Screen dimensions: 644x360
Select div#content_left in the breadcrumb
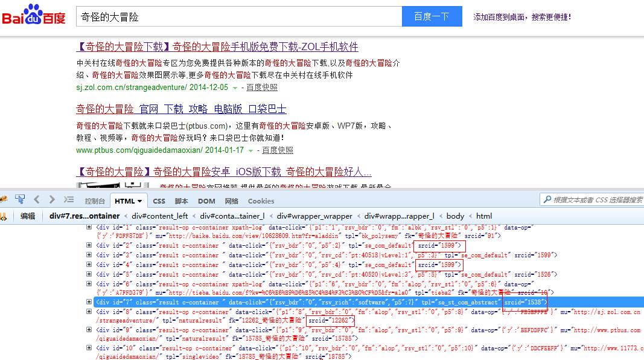(160, 216)
